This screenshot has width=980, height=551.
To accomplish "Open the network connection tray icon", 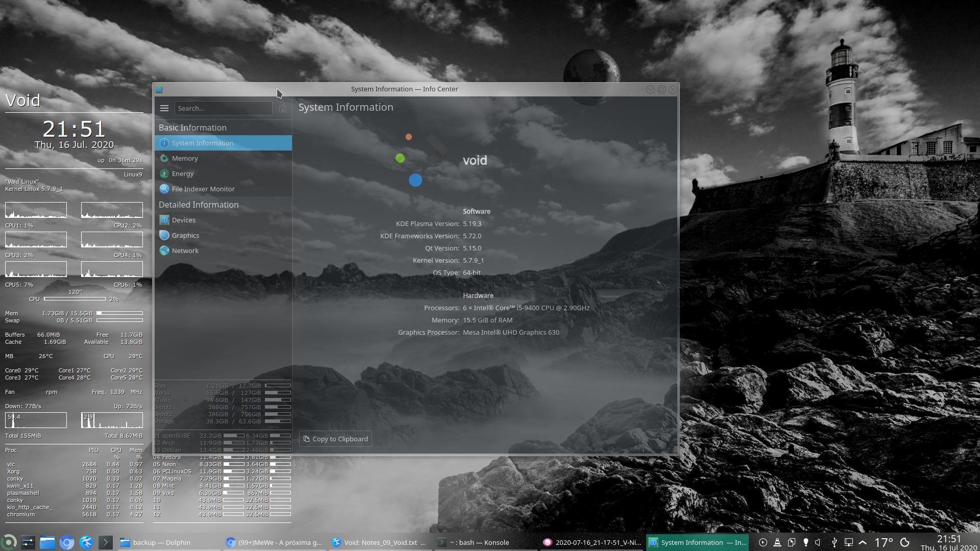I will pyautogui.click(x=848, y=542).
